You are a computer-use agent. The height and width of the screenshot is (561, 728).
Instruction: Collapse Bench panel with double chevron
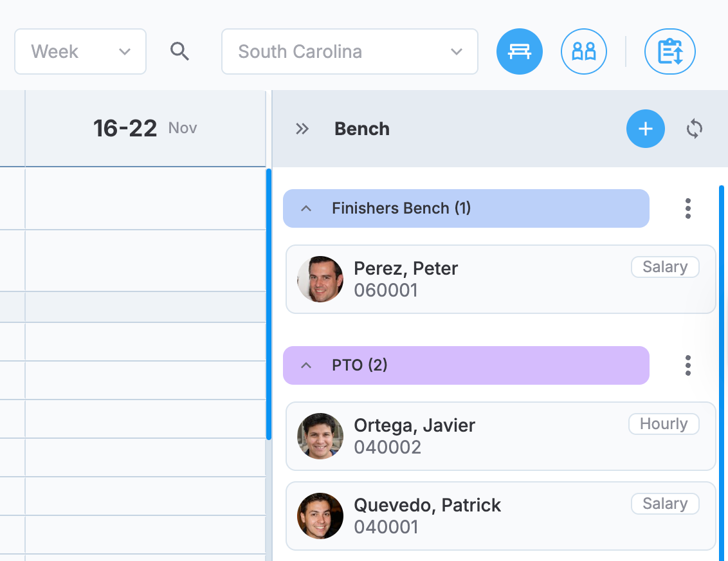click(x=302, y=129)
